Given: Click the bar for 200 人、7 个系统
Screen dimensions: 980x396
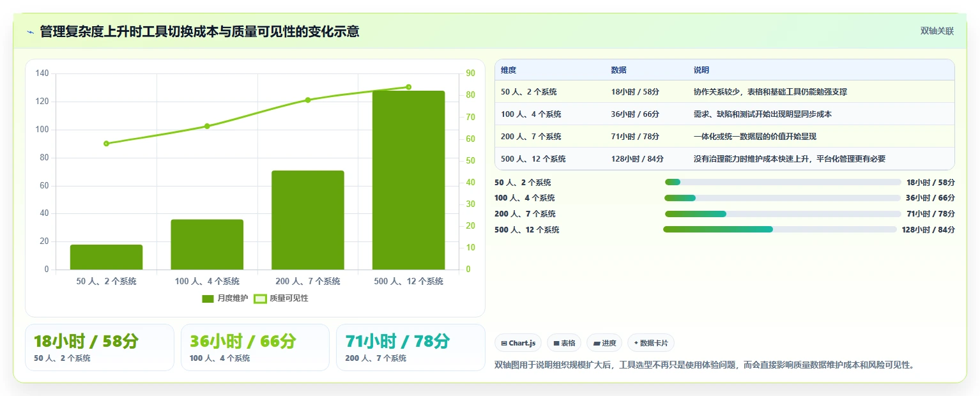Looking at the screenshot, I should point(308,220).
